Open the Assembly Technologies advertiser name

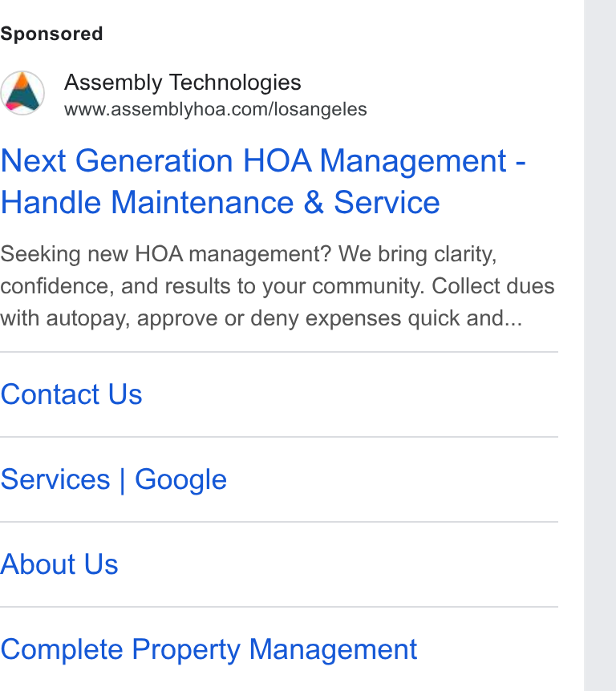click(183, 83)
